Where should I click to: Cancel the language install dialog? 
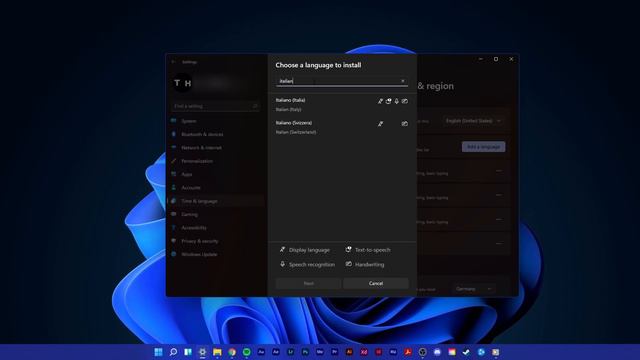pyautogui.click(x=376, y=283)
